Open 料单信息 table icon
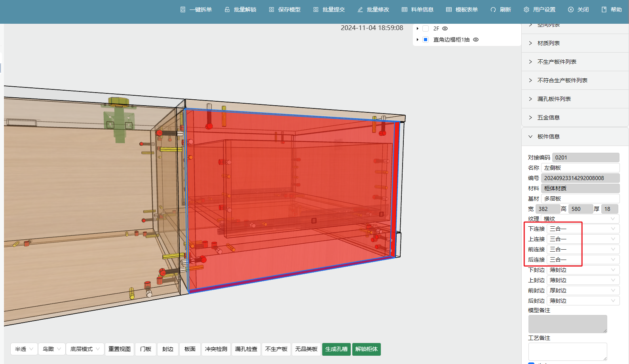This screenshot has height=364, width=629. [x=405, y=9]
